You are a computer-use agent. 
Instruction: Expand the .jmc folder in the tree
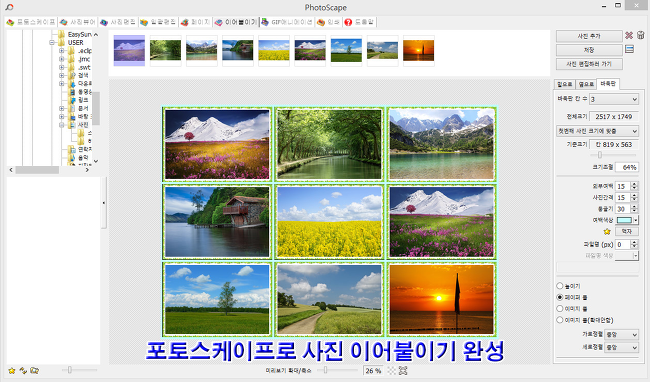[x=61, y=59]
